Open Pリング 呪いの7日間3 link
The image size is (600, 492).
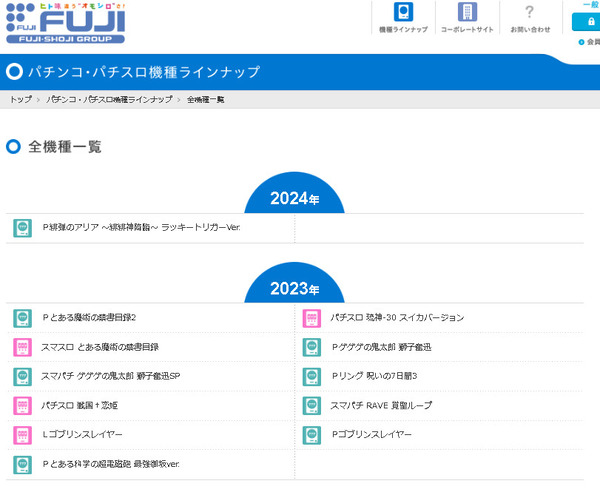pyautogui.click(x=374, y=376)
